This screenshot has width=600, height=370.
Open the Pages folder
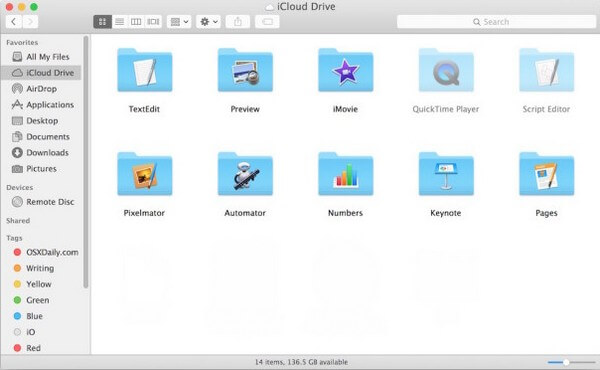tap(546, 174)
